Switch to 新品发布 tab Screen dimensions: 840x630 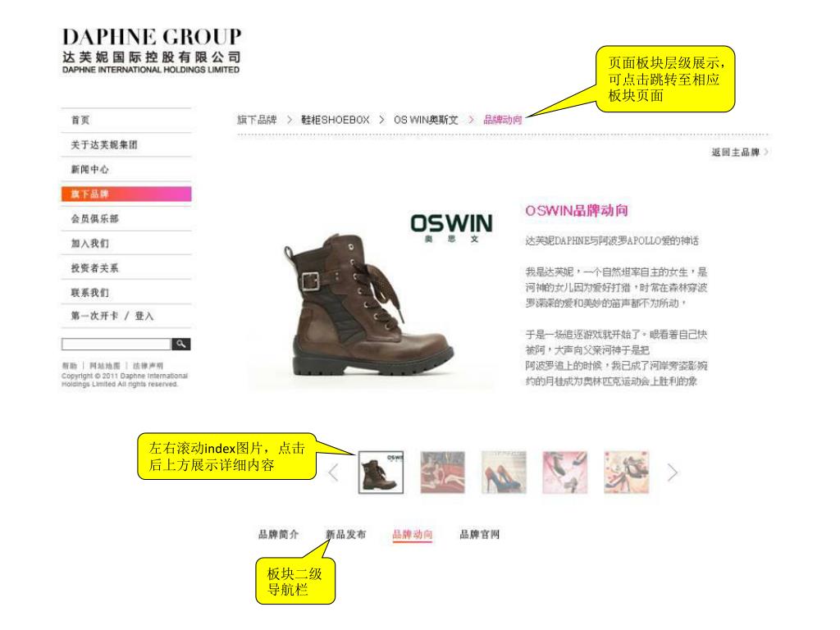[x=345, y=534]
